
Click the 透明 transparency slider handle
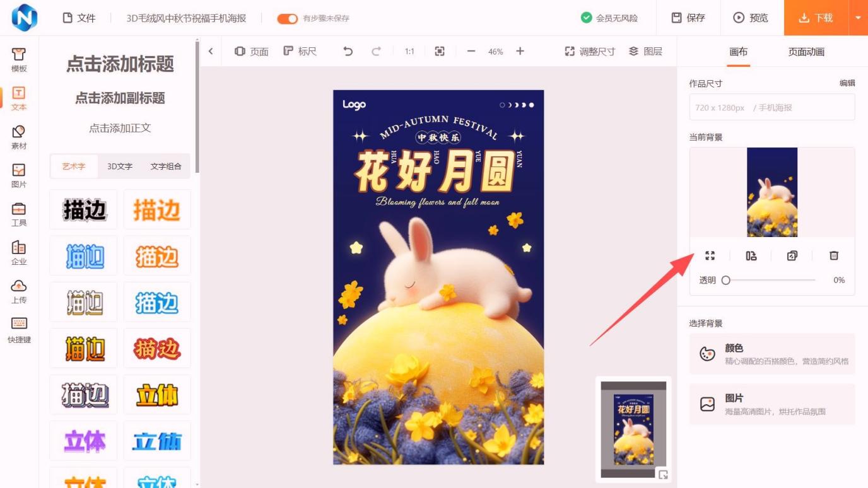pyautogui.click(x=726, y=280)
